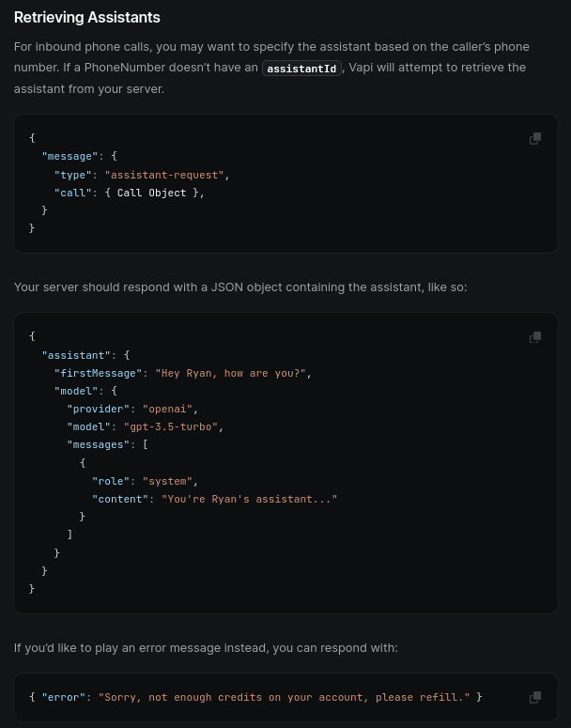
Task: Copy the assistant-request JSON code block
Action: (x=535, y=139)
